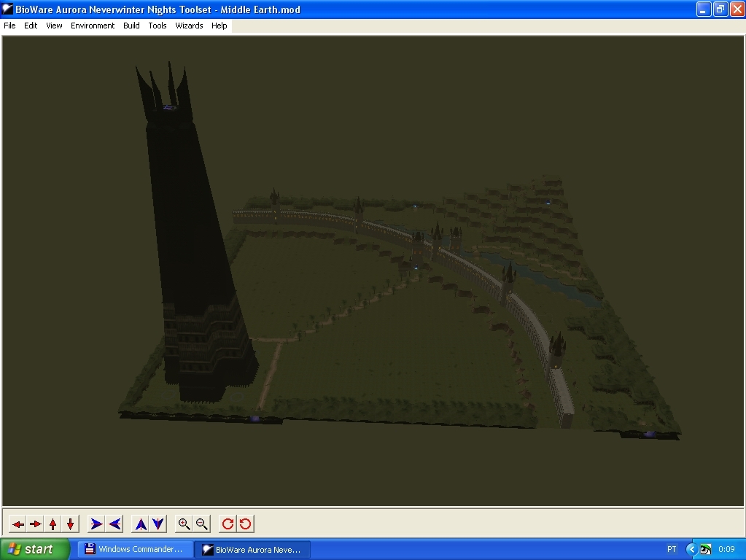
Task: Zoom in using the magnifier plus icon
Action: point(184,524)
